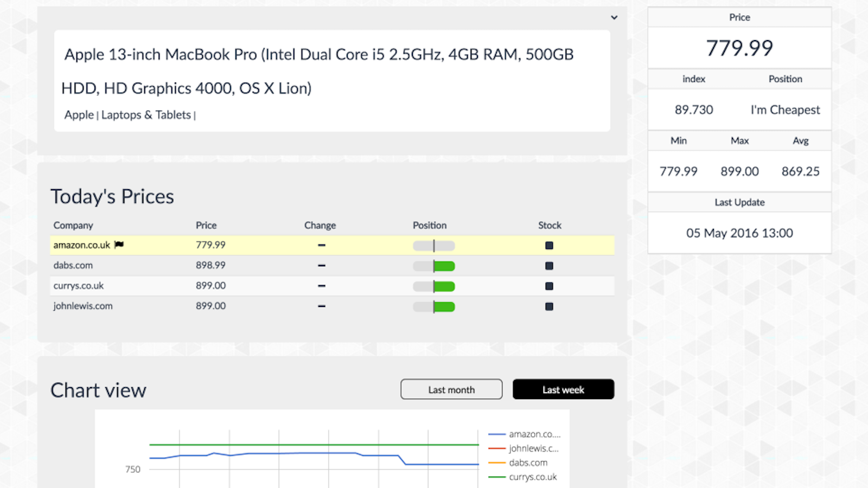Collapse the product panel with the chevron
This screenshot has height=488, width=868.
(614, 17)
